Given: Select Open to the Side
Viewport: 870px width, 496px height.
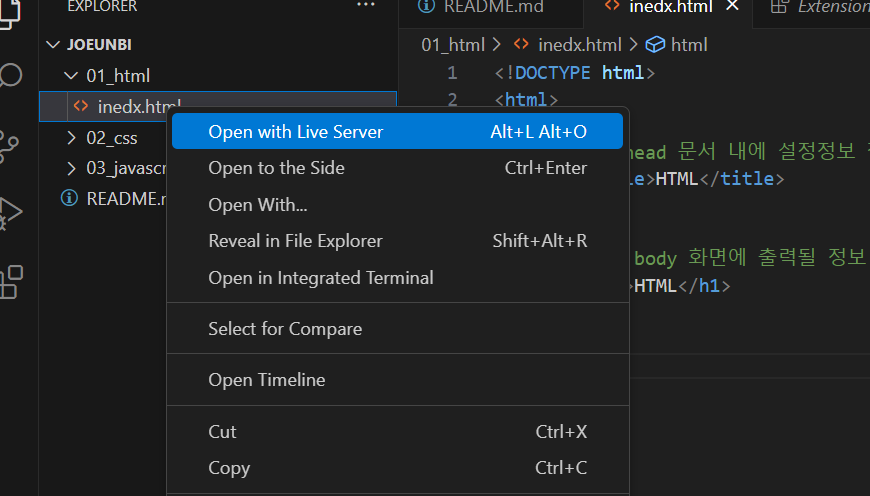Looking at the screenshot, I should click(276, 168).
